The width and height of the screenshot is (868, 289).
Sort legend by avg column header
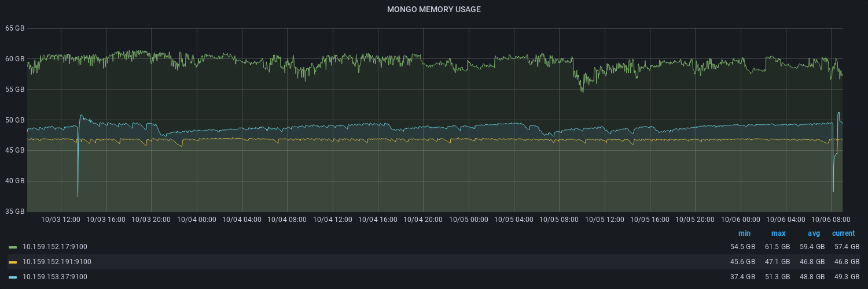tap(814, 234)
